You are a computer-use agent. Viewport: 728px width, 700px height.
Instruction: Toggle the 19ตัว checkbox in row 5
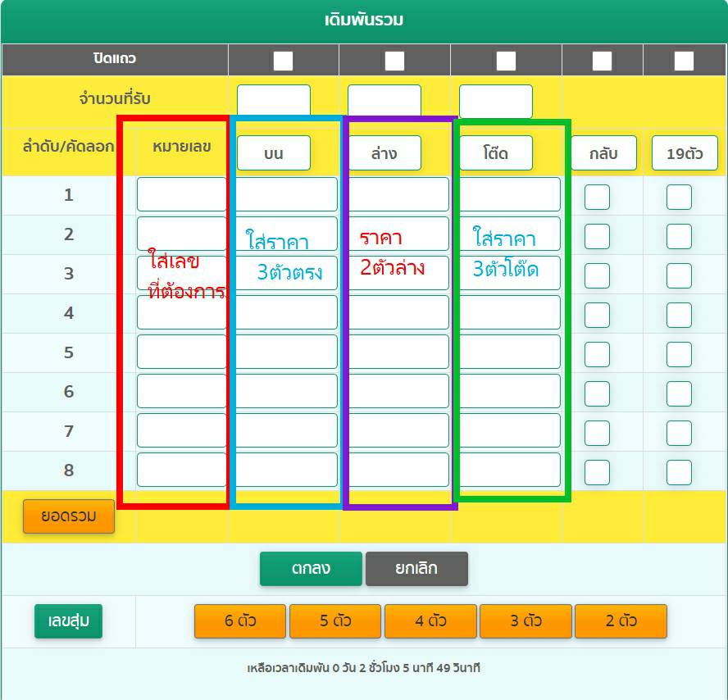(679, 354)
